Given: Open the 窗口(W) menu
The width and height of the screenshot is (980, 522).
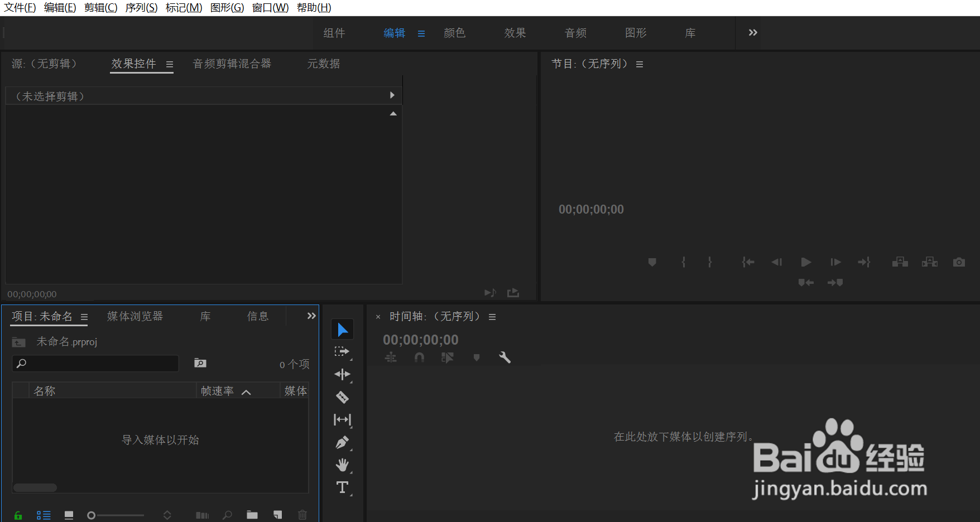Looking at the screenshot, I should point(270,8).
